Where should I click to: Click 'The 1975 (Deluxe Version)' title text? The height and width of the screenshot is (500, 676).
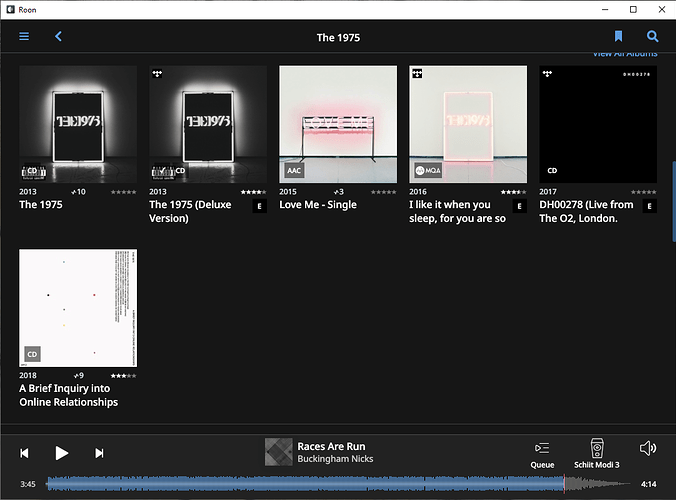click(190, 211)
